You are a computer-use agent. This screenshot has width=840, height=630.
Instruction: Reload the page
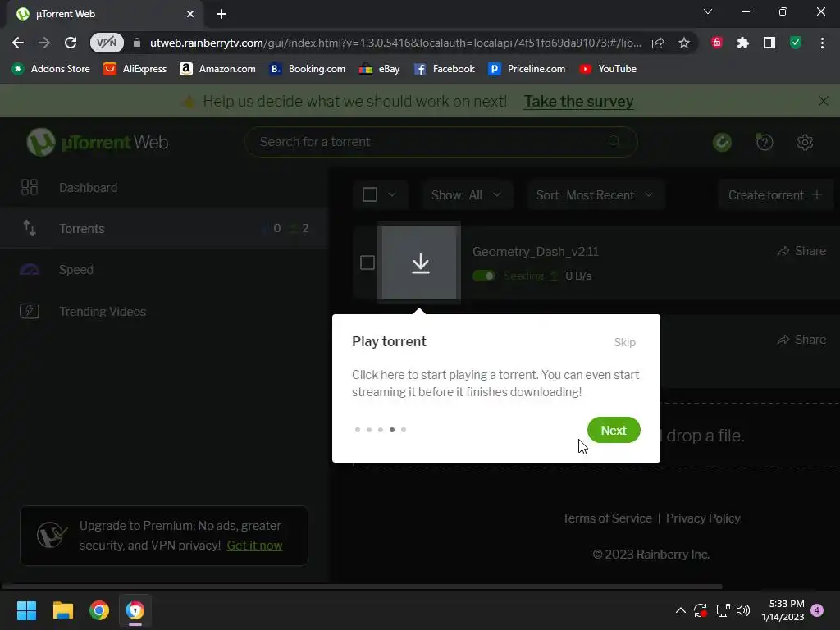71,43
